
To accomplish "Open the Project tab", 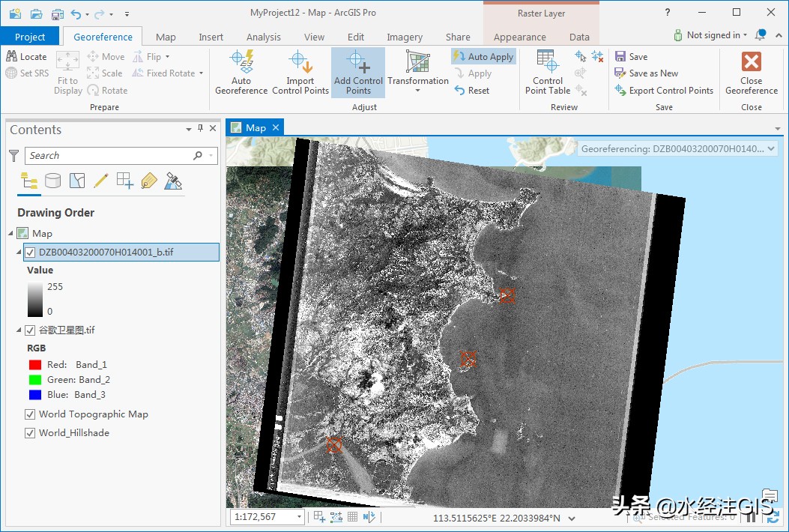I will (30, 37).
